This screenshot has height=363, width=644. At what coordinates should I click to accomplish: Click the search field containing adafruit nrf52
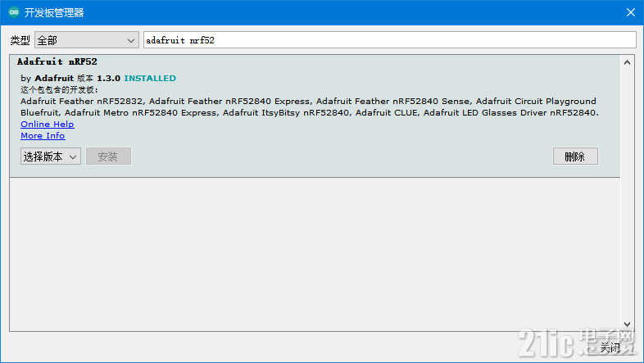[390, 40]
